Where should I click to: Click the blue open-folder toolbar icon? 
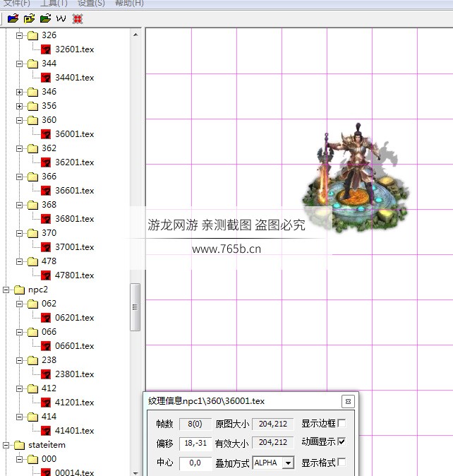[13, 18]
